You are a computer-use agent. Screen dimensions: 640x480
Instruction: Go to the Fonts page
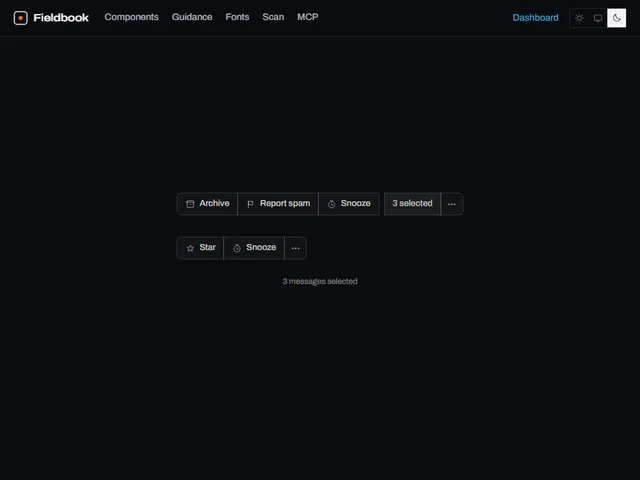pos(237,17)
